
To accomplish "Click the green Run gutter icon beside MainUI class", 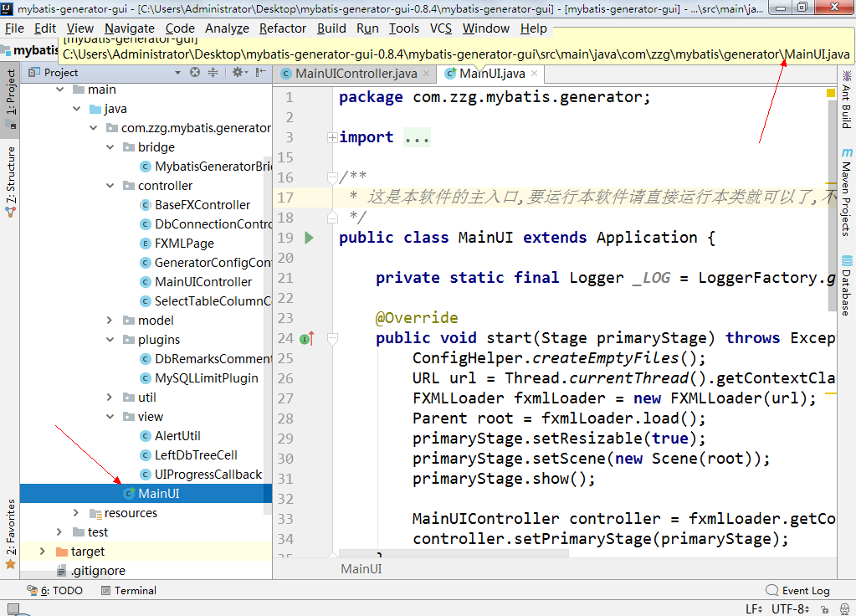I will pos(309,238).
